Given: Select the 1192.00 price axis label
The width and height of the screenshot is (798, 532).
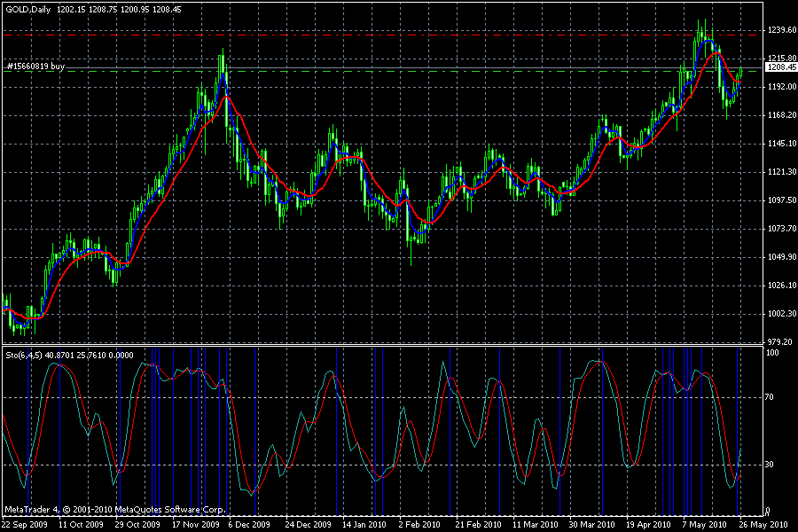Looking at the screenshot, I should coord(782,87).
